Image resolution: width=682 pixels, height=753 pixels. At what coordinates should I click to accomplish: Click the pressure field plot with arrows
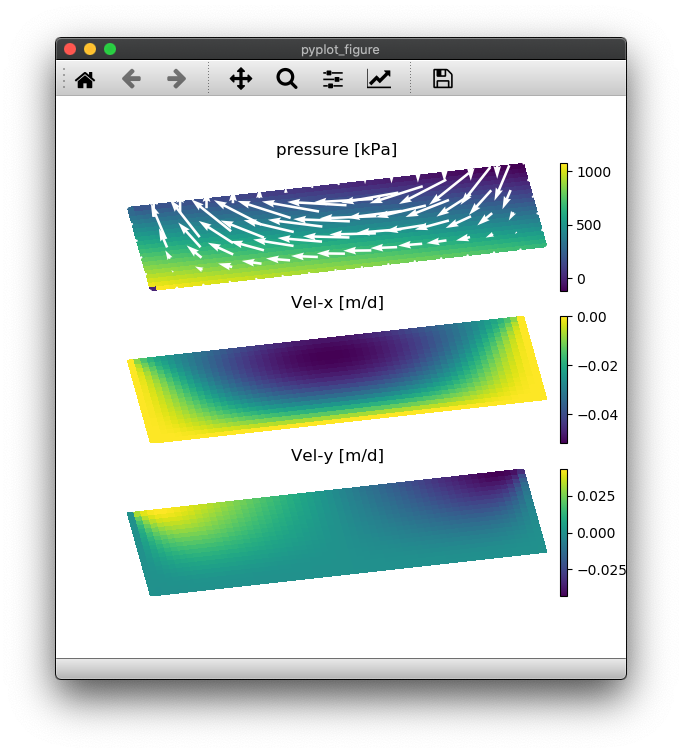point(337,227)
